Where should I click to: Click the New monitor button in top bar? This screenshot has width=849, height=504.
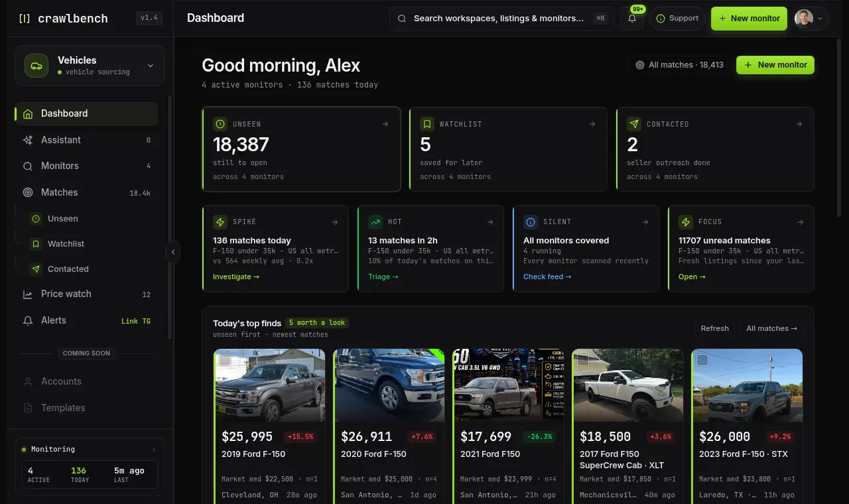(750, 19)
